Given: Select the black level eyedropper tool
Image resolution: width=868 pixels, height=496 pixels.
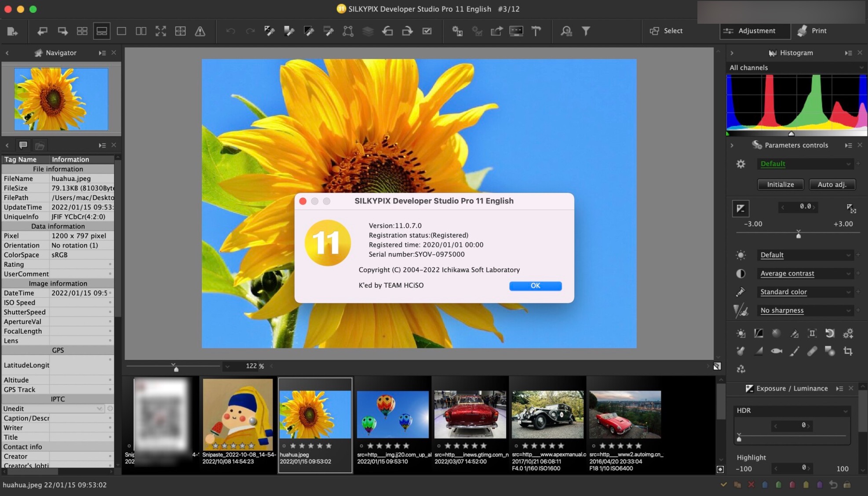Looking at the screenshot, I should [309, 31].
